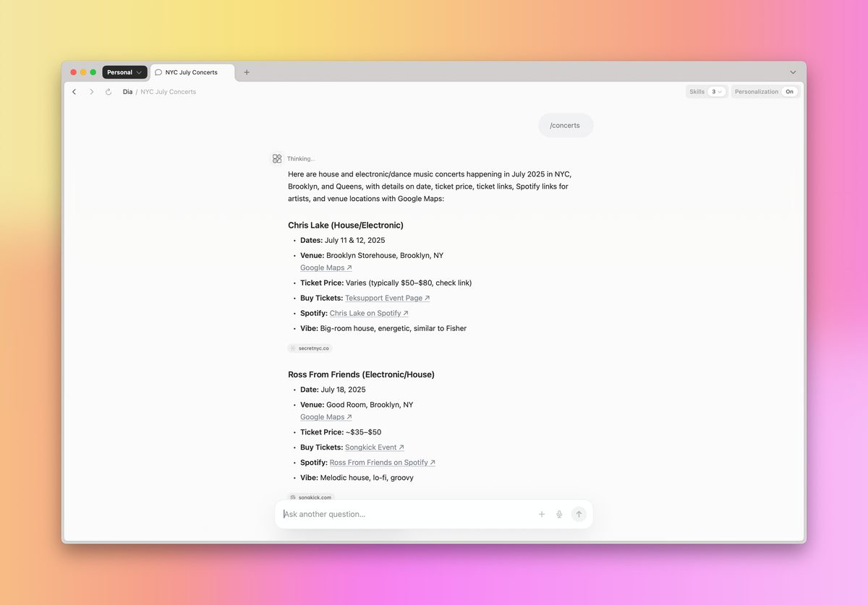This screenshot has width=868, height=605.
Task: Open the plus attachment option in the chat bar
Action: tap(542, 514)
